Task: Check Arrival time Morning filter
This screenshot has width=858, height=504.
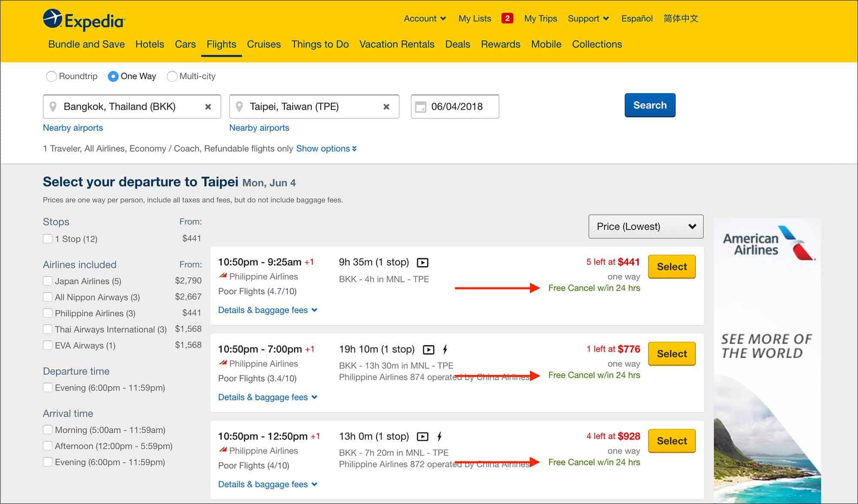Action: [x=48, y=429]
